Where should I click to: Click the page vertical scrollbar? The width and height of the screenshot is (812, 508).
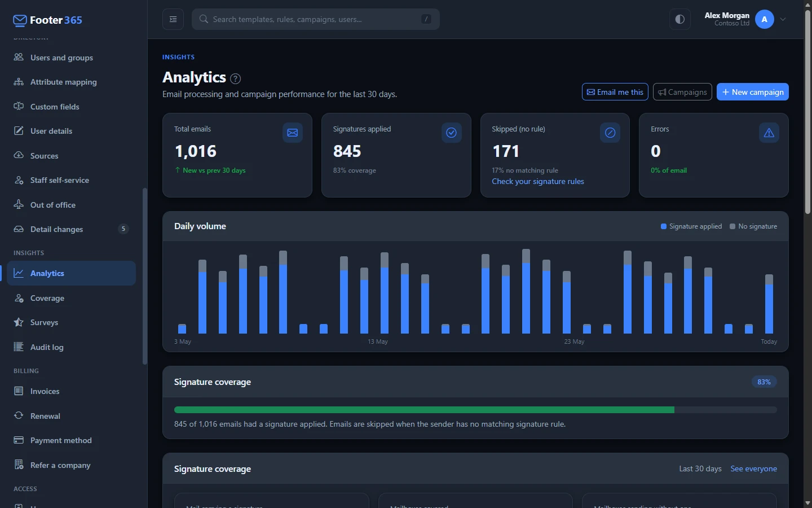pyautogui.click(x=807, y=113)
